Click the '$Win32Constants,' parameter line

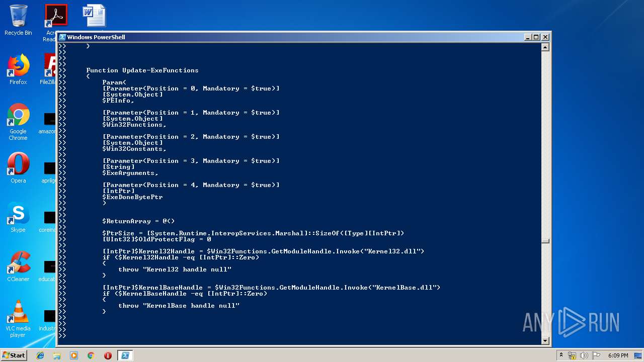tap(134, 149)
